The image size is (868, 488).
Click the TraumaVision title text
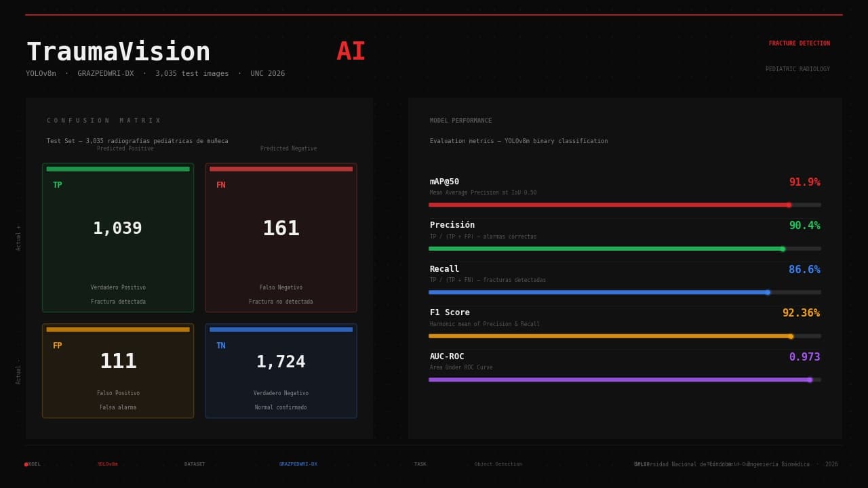(119, 52)
